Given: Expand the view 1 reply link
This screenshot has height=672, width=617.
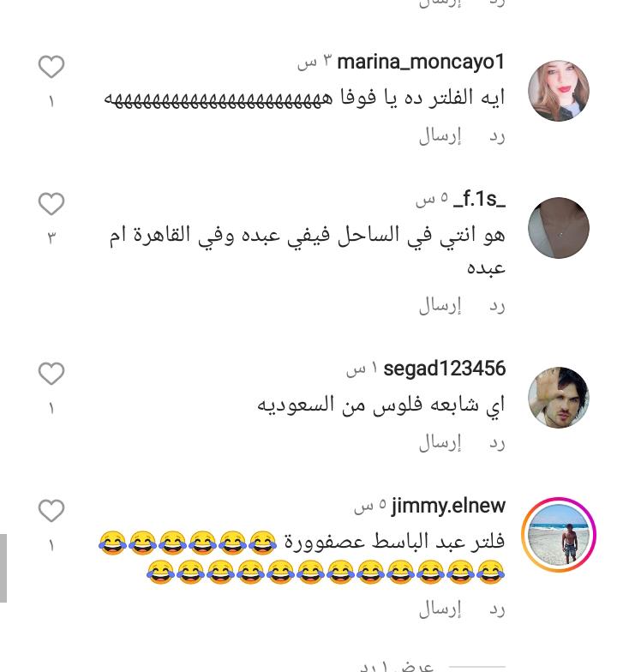Looking at the screenshot, I should tap(396, 667).
